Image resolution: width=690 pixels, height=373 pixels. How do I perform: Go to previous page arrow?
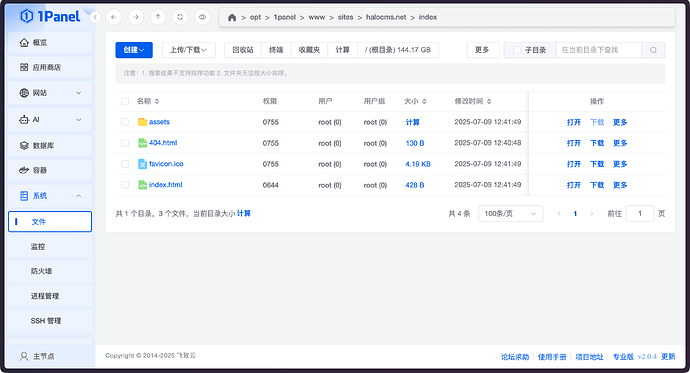559,214
